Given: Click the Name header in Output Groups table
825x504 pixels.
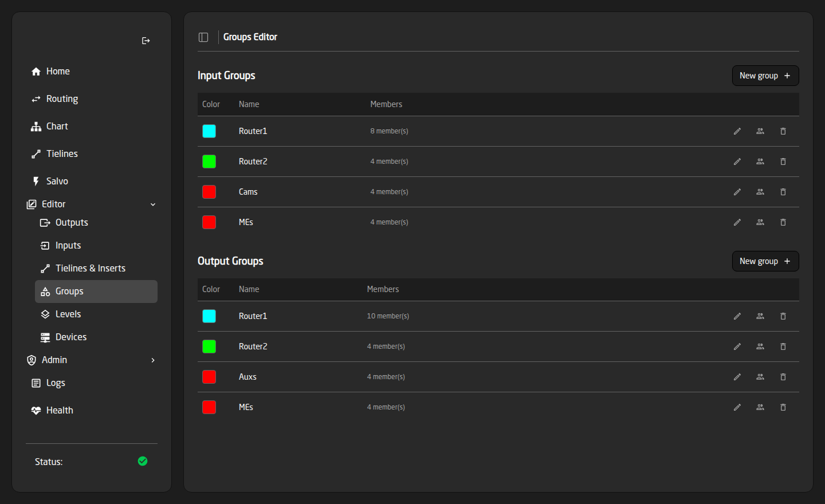Looking at the screenshot, I should click(x=249, y=289).
